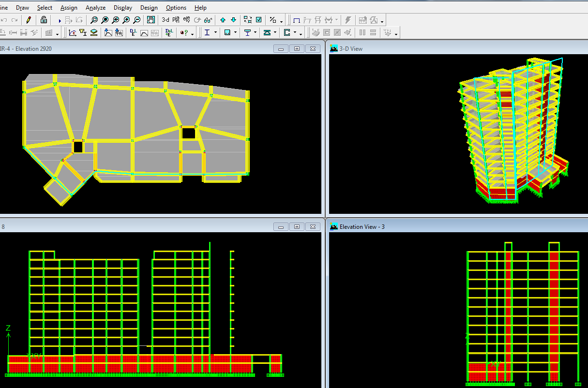Open the Options menu
Viewport: 588px width, 388px height.
tap(176, 8)
